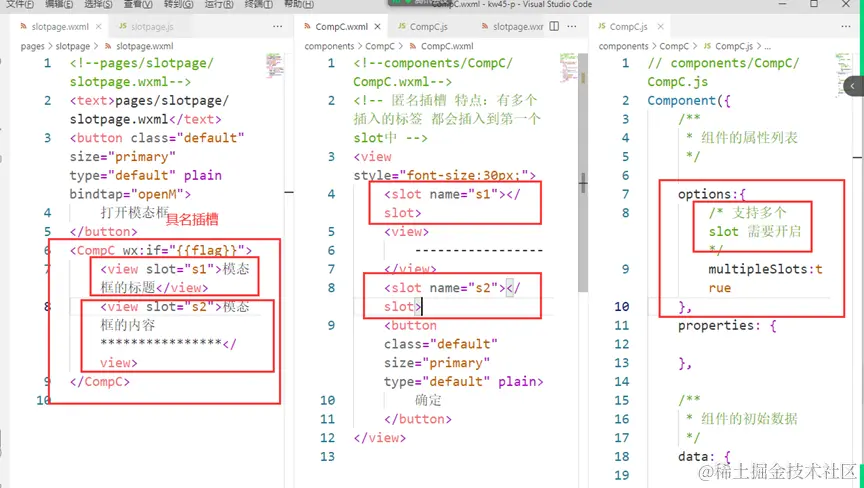Click 'options:{' in CompC.js
864x488 pixels.
pos(711,194)
